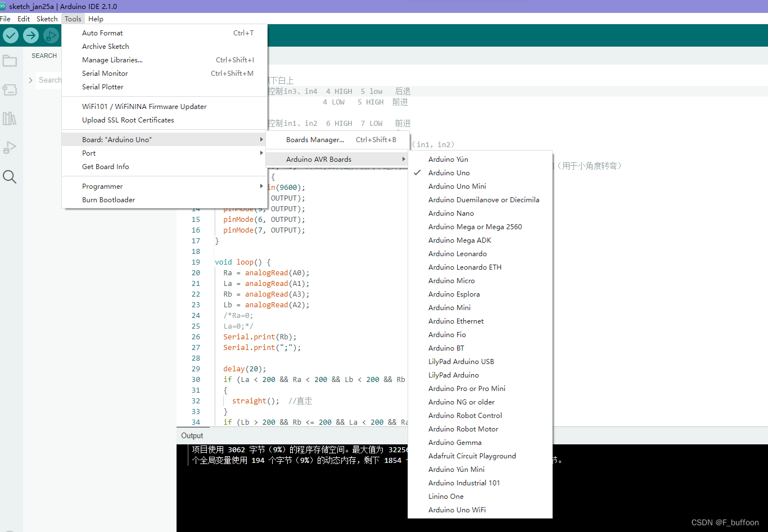Screen dimensions: 768x532
Task: Select Arduino Fio board
Action: [480, 334]
